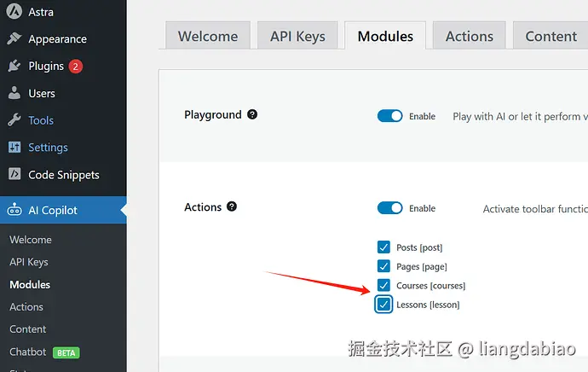
Task: Toggle the Actions Enable switch
Action: pos(389,208)
